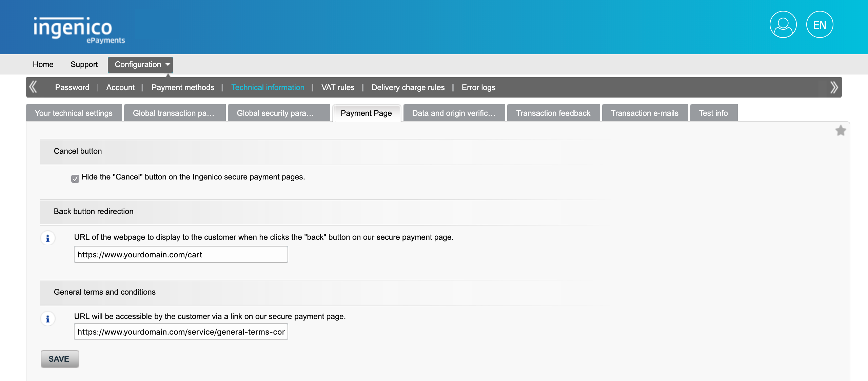Expand the Technical information submenu

tap(268, 87)
